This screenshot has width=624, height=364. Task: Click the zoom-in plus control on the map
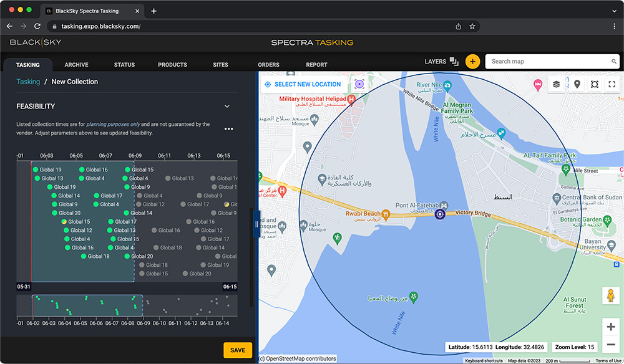pyautogui.click(x=610, y=327)
